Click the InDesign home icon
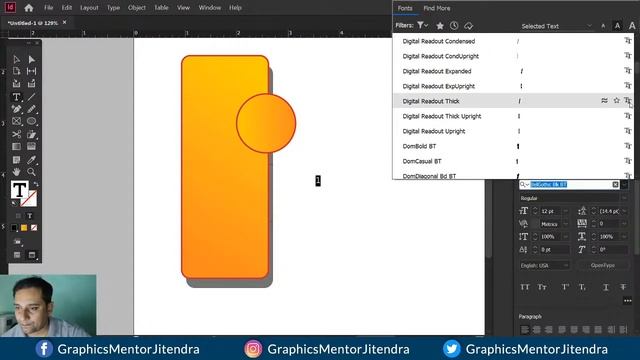 coord(29,8)
